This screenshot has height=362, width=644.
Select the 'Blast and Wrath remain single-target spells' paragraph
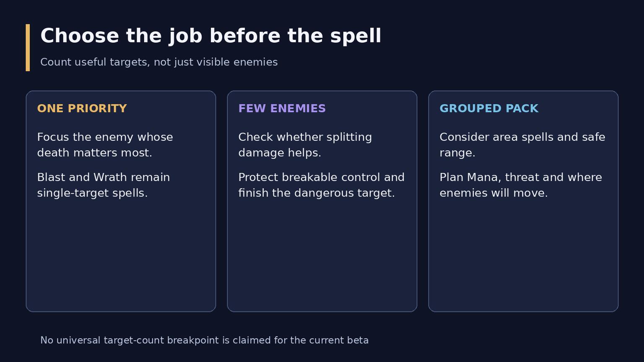(104, 185)
